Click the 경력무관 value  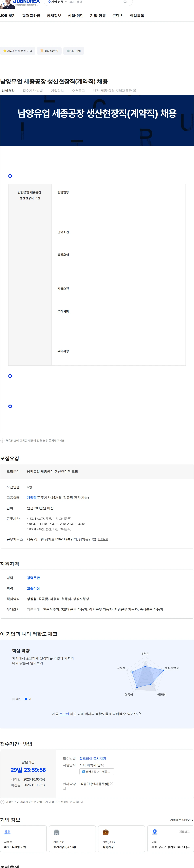tap(33, 578)
